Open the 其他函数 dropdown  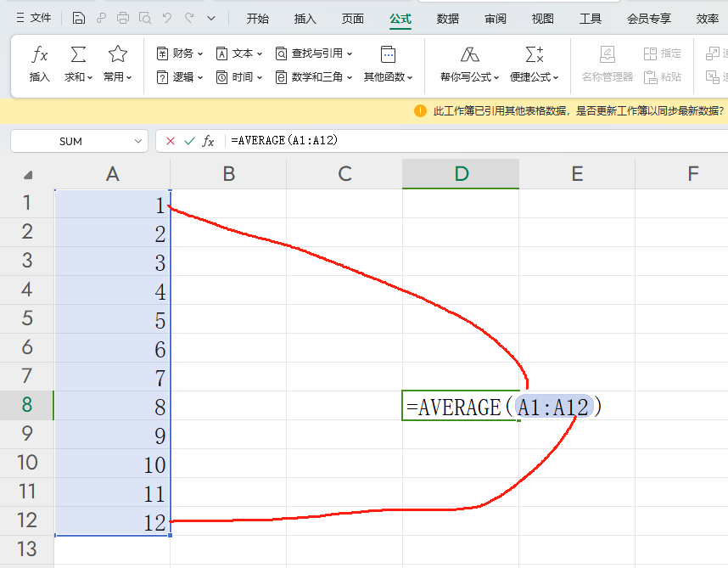click(x=388, y=64)
